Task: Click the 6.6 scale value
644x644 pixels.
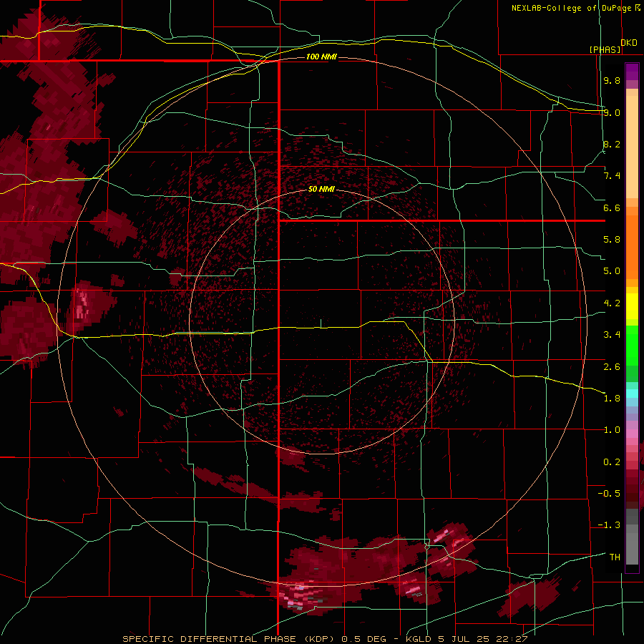Action: click(612, 208)
